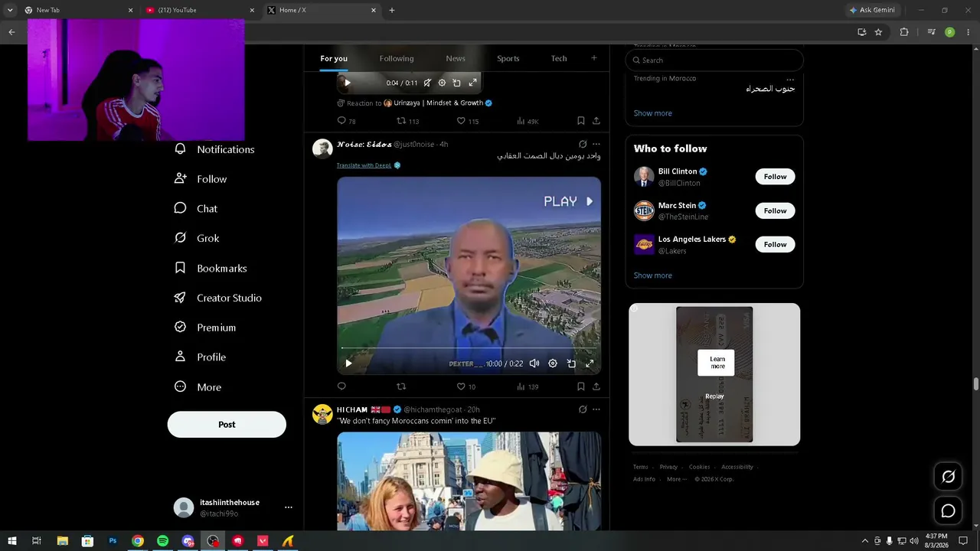Click Learn more on the ad
The image size is (980, 551).
716,363
